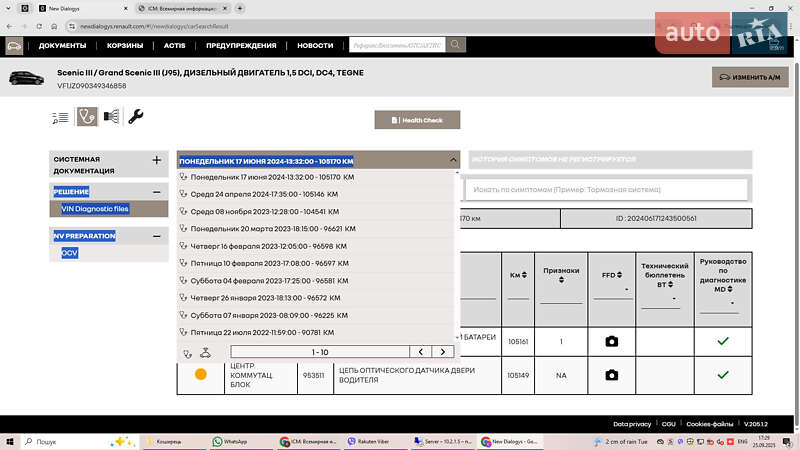800x450 pixels.
Task: Select the headlight icon in toolbar
Action: click(111, 117)
